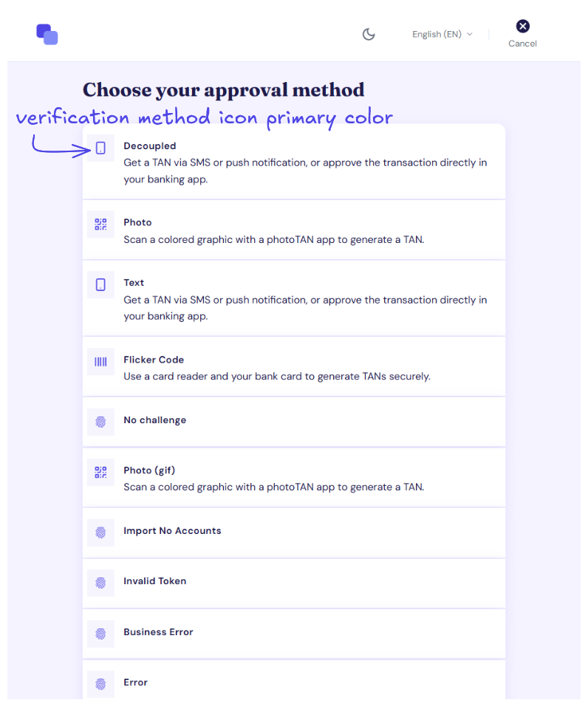This screenshot has width=588, height=706.
Task: Click the Text method phone icon
Action: [100, 284]
